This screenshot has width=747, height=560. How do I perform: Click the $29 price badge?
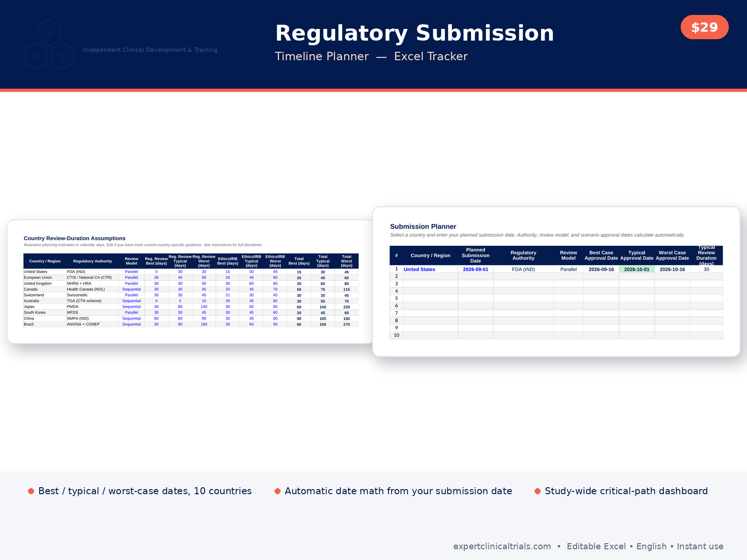pyautogui.click(x=705, y=27)
